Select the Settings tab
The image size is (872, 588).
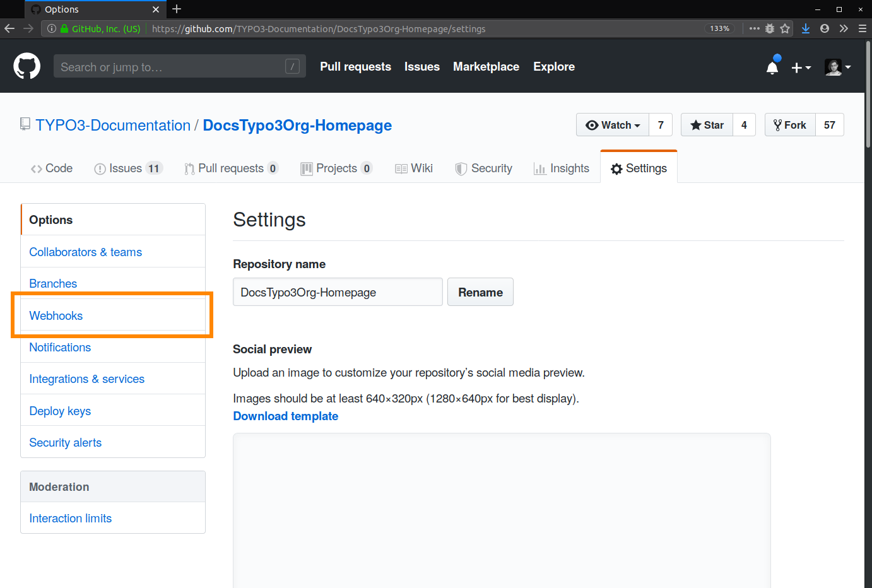[x=639, y=168]
